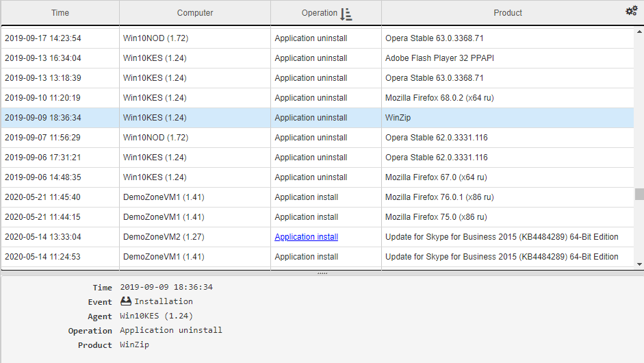Select the row with time 2020-05-14 13:33:04
This screenshot has height=363, width=644.
tap(318, 237)
